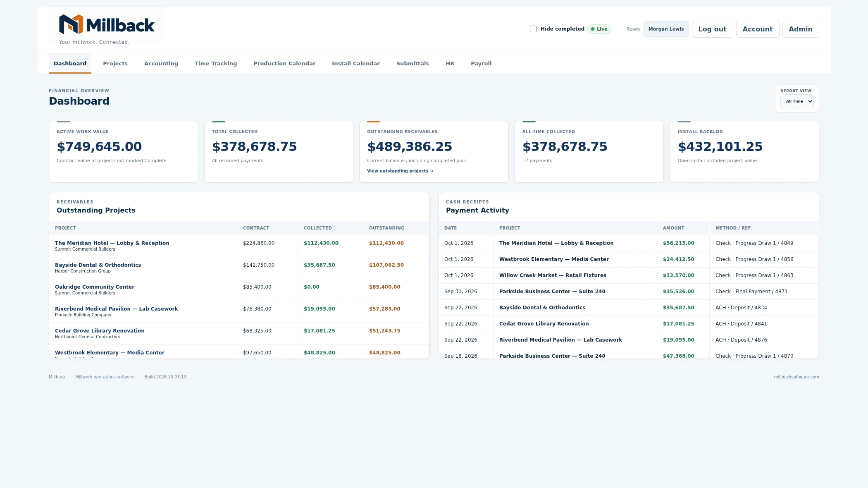Viewport: 868px width, 488px height.
Task: Switch to the Dashboard tab
Action: coord(70,63)
